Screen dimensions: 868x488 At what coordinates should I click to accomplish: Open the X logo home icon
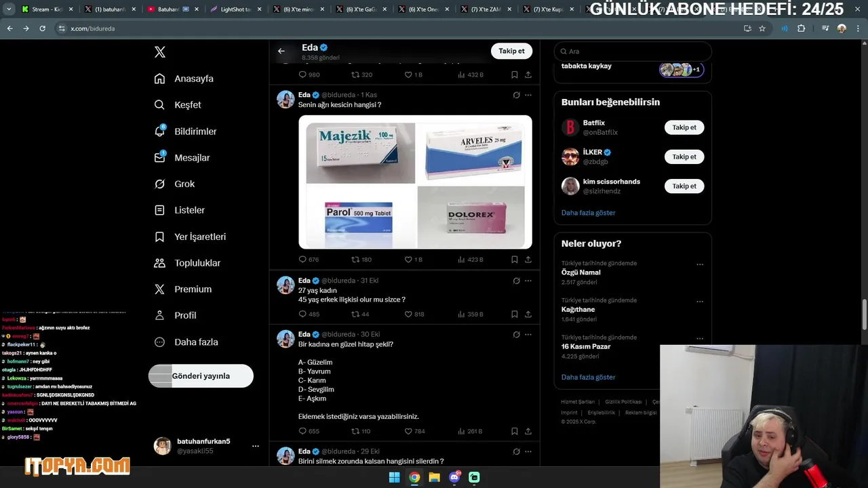point(160,52)
